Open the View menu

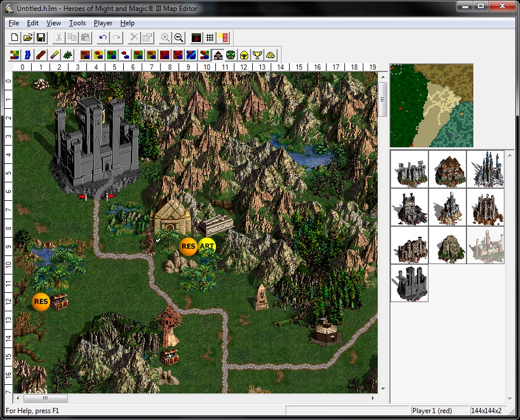(x=54, y=23)
